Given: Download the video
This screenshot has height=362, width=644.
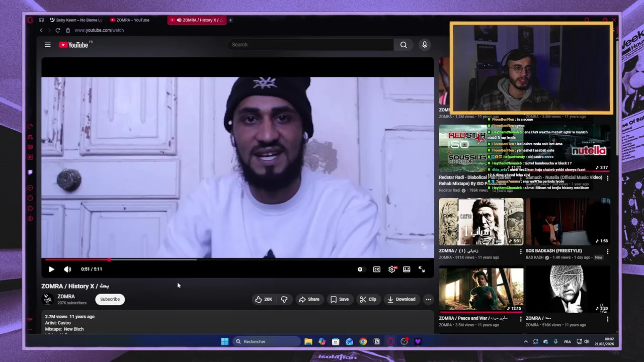Looking at the screenshot, I should 401,299.
